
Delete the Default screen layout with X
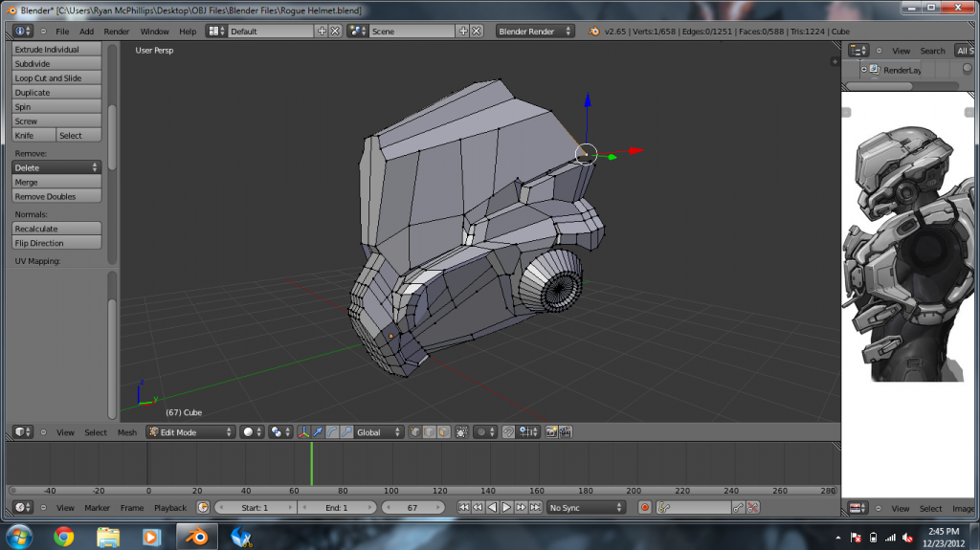pyautogui.click(x=336, y=31)
